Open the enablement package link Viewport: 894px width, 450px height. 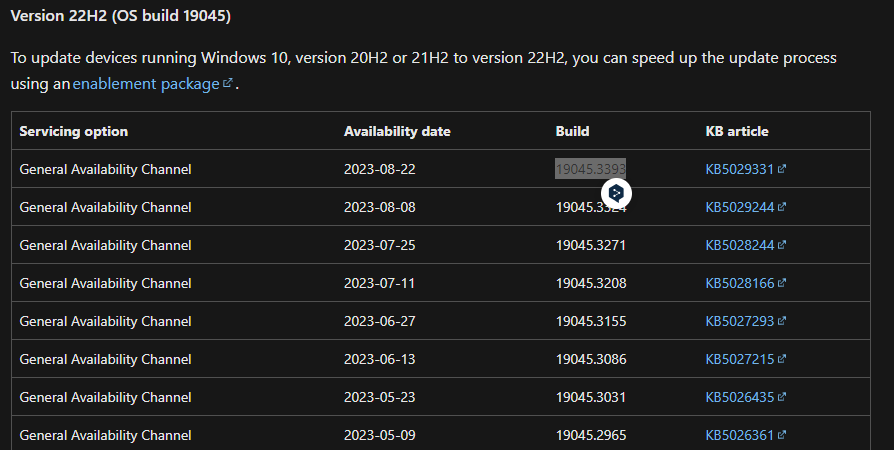(145, 84)
